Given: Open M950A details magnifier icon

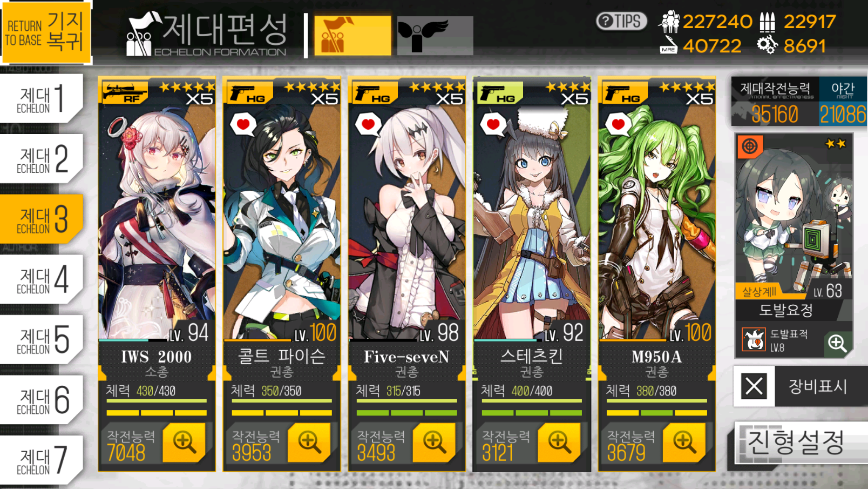Looking at the screenshot, I should tap(684, 442).
